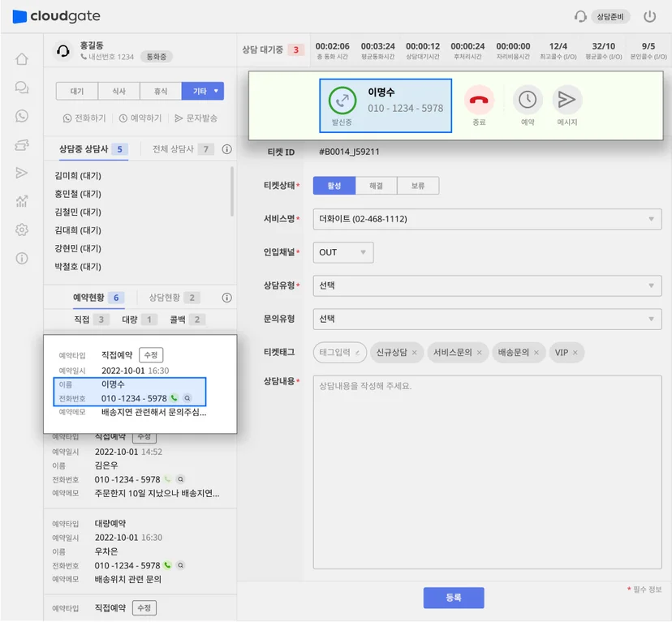Select the 콜백 reservation filter
Image resolution: width=672 pixels, height=622 pixels.
pos(187,320)
